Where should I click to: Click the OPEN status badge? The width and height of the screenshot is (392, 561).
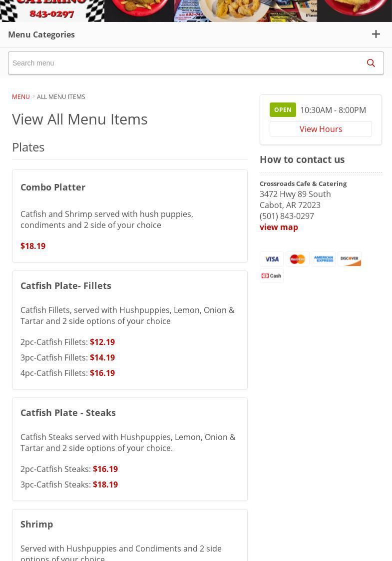coord(283,110)
